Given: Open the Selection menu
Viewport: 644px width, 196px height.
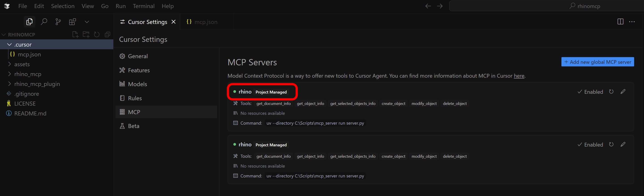Looking at the screenshot, I should pyautogui.click(x=62, y=6).
